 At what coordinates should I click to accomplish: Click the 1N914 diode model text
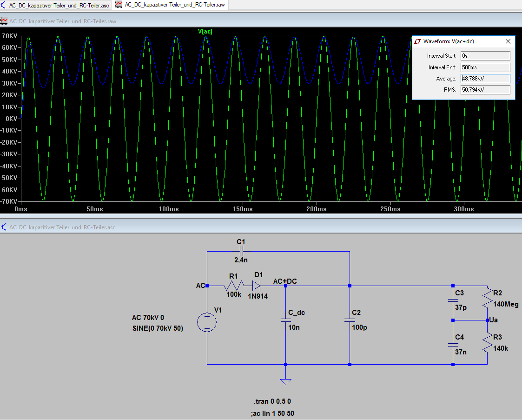(x=258, y=296)
